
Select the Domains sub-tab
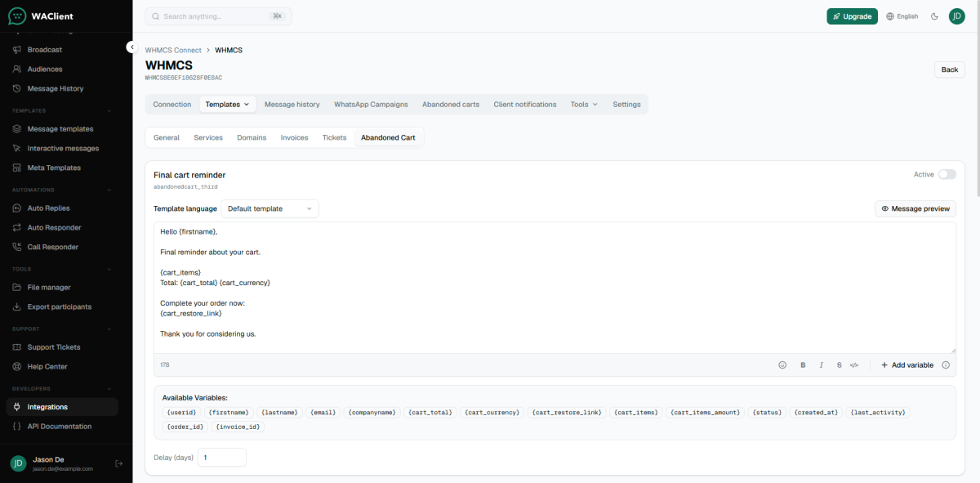point(252,137)
